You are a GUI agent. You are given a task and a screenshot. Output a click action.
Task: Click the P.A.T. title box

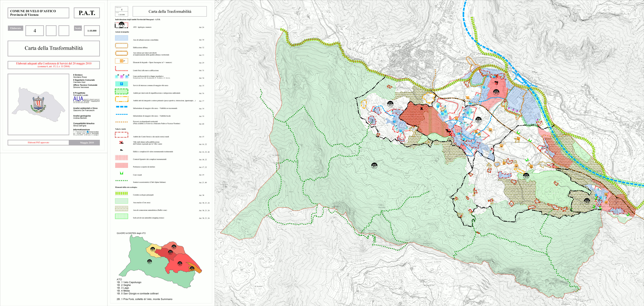[87, 13]
